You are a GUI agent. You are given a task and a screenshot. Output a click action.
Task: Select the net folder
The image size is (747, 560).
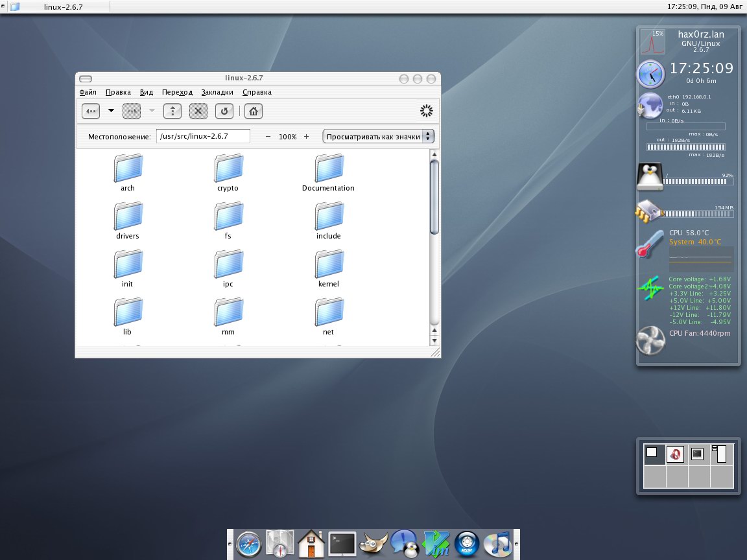[328, 317]
